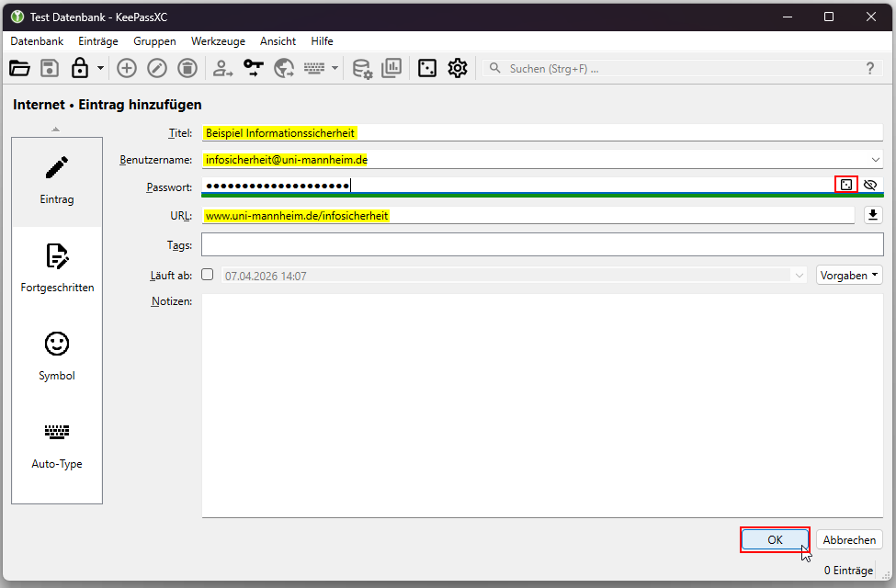896x588 pixels.
Task: Switch to the Symbol section
Action: (x=57, y=356)
